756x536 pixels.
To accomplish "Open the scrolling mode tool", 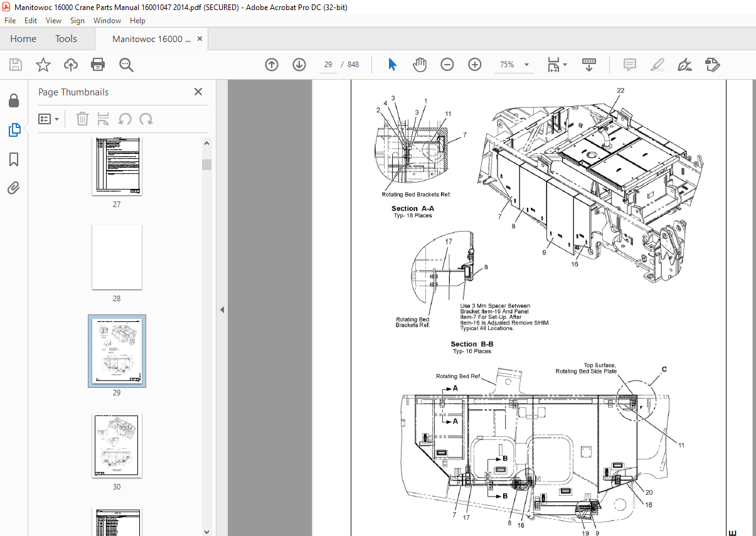I will [x=588, y=65].
